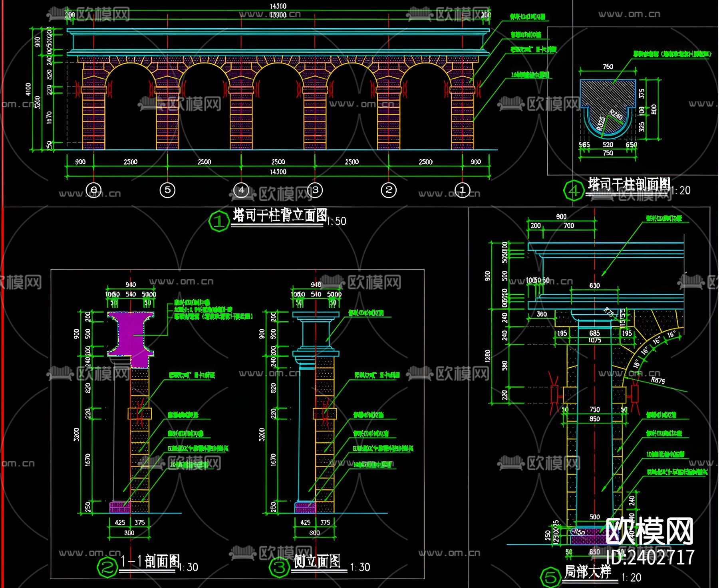Select the 520 dimension under the column section
This screenshot has width=719, height=588.
[x=608, y=145]
